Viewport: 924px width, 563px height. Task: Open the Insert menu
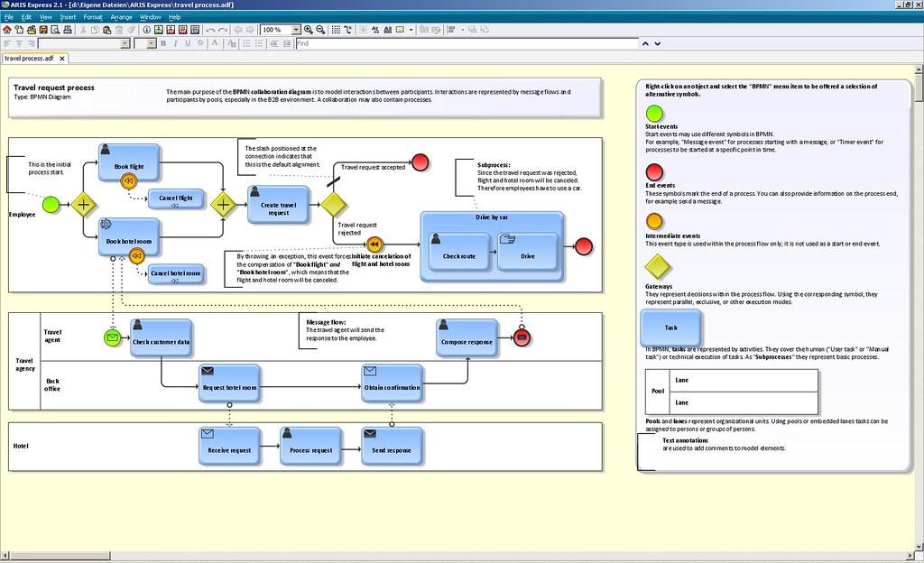pos(68,17)
